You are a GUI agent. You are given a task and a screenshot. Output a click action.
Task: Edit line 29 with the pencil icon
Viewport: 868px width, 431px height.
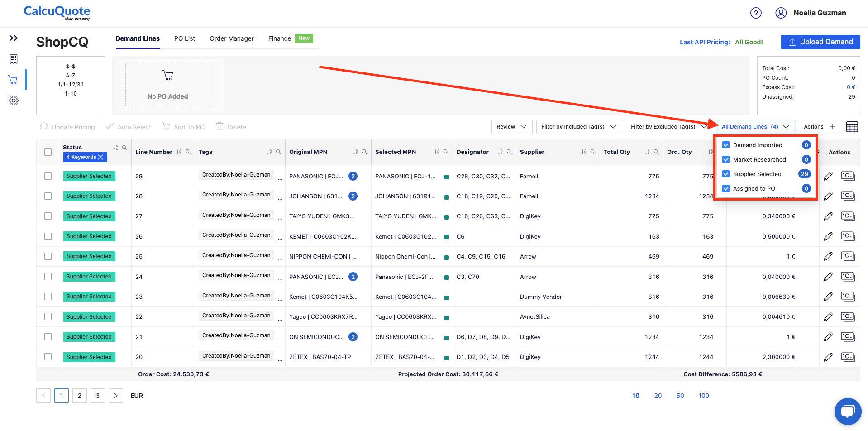click(828, 176)
